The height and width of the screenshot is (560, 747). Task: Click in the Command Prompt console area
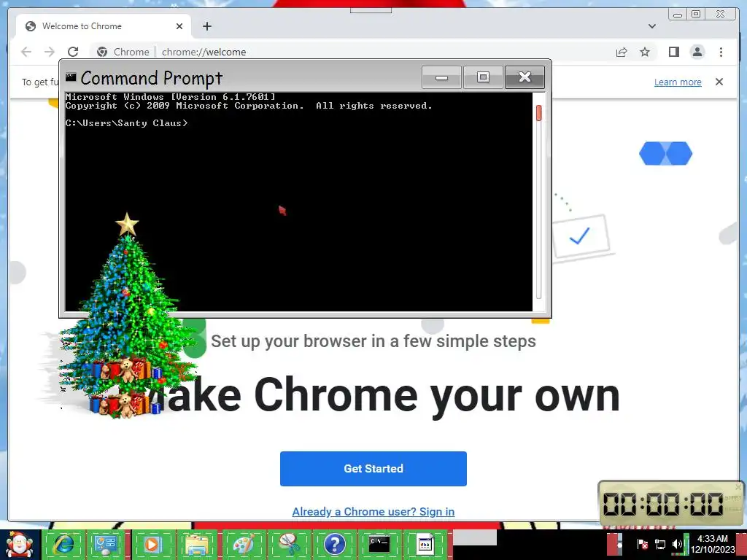click(298, 202)
